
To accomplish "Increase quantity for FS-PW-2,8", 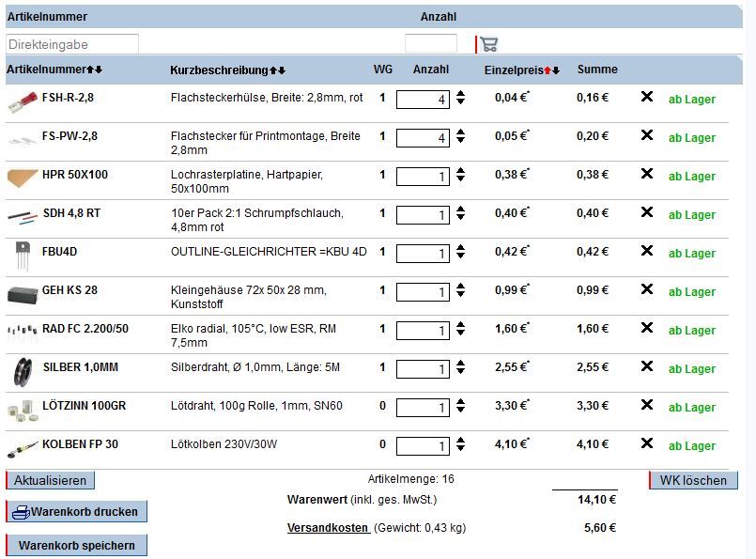I will (x=461, y=132).
